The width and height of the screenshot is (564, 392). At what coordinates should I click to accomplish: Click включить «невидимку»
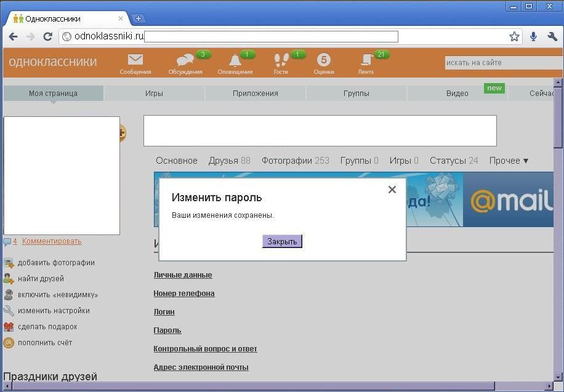click(58, 295)
